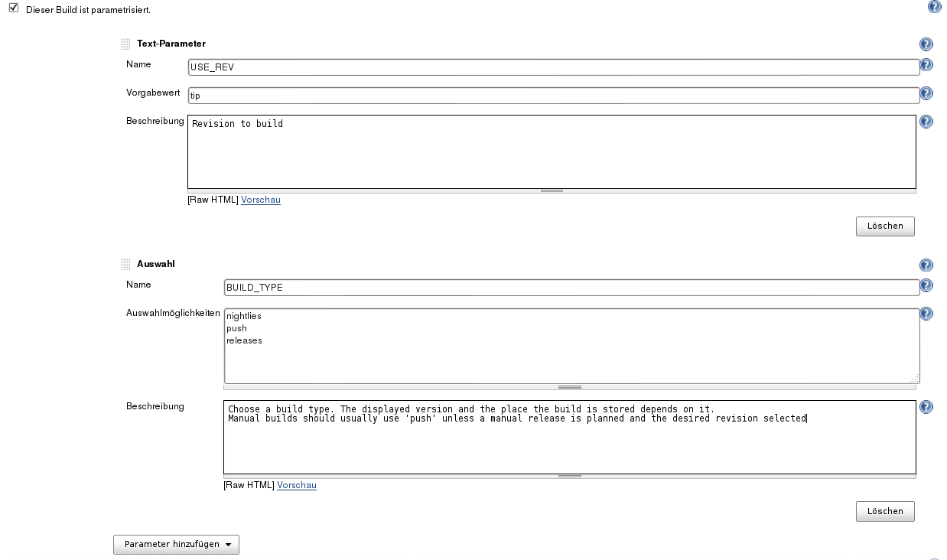Click the choices textarea listing nightlies
The height and width of the screenshot is (560, 947).
[x=570, y=344]
